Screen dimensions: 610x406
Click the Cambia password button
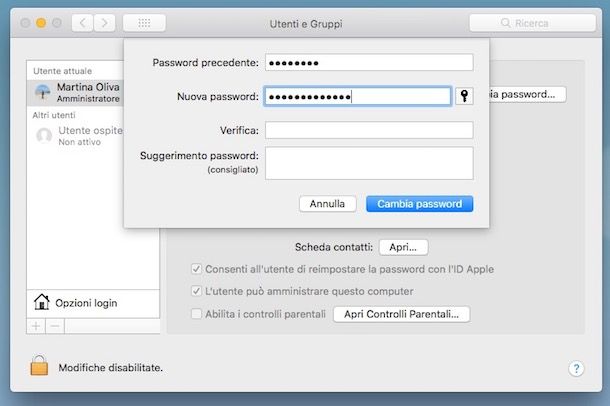point(419,204)
